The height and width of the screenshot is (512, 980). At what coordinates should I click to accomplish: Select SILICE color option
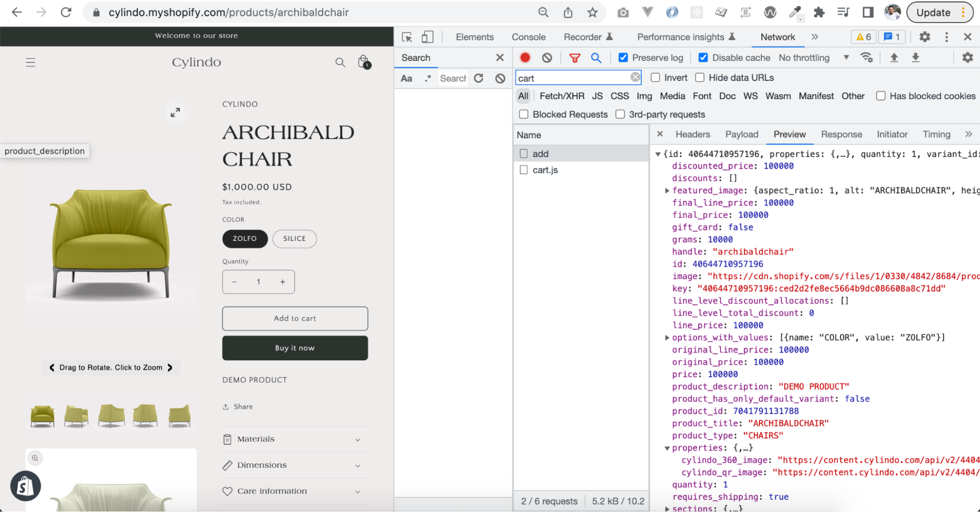295,238
